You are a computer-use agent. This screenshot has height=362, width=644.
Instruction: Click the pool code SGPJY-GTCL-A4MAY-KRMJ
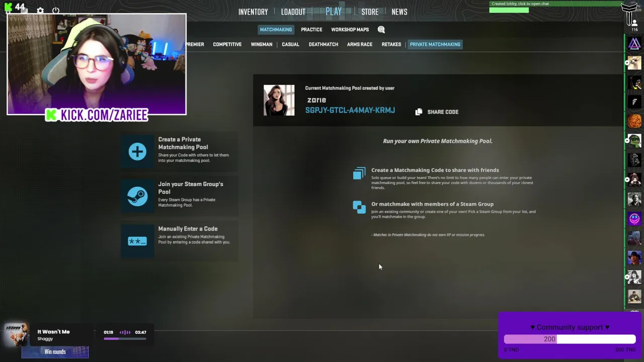point(350,110)
